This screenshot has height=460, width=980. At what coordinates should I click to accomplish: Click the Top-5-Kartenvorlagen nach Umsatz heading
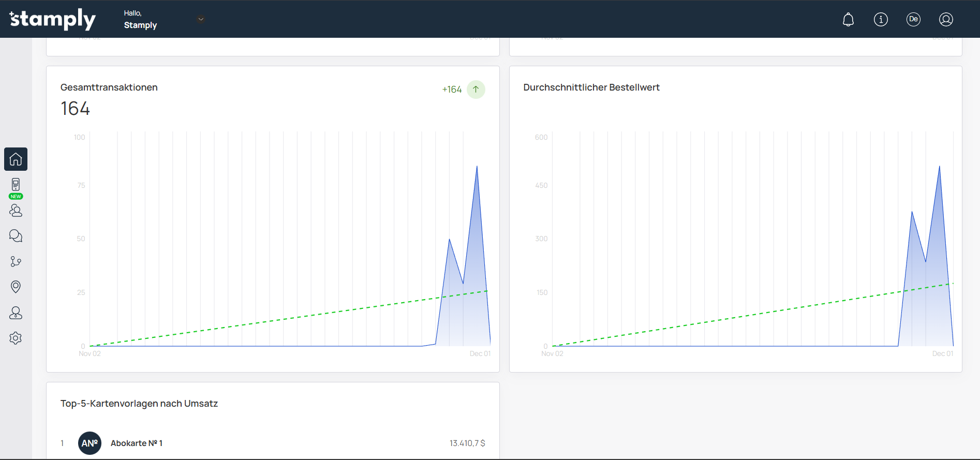(x=139, y=404)
